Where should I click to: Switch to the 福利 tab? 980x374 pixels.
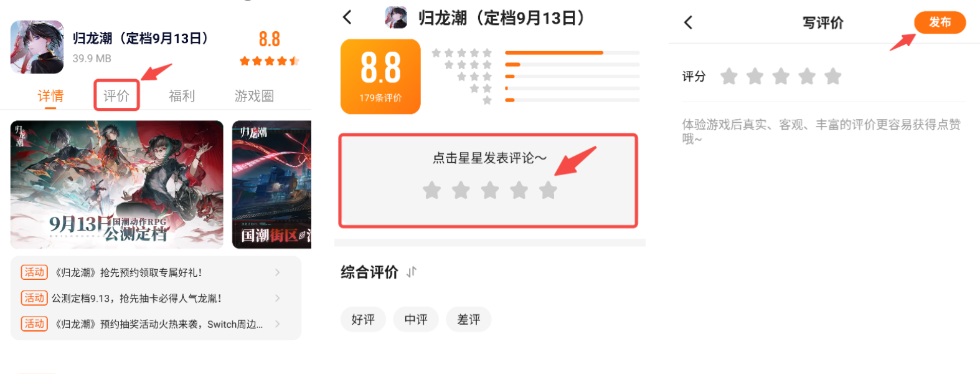pyautogui.click(x=182, y=95)
